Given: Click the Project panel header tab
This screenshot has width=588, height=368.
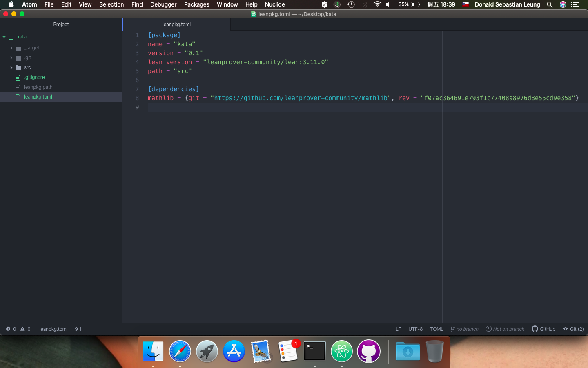Looking at the screenshot, I should pyautogui.click(x=61, y=25).
